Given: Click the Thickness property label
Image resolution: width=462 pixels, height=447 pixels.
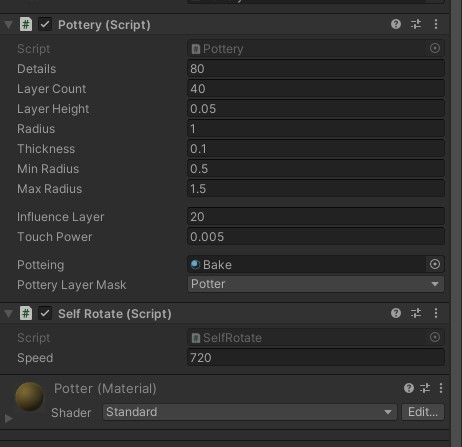Looking at the screenshot, I should pos(46,149).
